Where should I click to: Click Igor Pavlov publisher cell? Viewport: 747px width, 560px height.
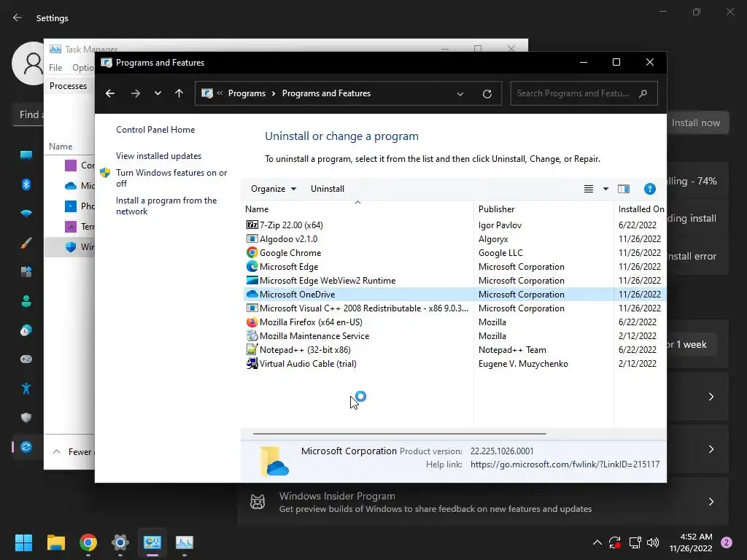pyautogui.click(x=500, y=225)
